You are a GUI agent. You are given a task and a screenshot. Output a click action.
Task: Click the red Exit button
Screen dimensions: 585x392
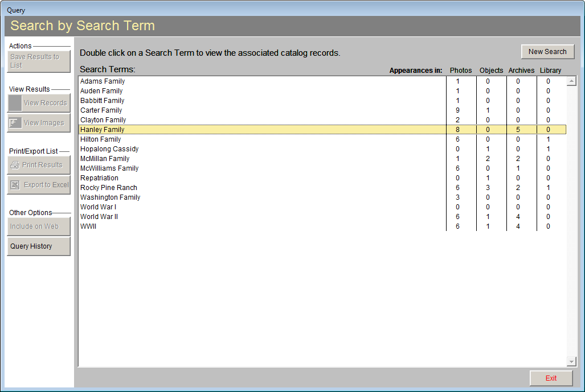[x=551, y=378]
